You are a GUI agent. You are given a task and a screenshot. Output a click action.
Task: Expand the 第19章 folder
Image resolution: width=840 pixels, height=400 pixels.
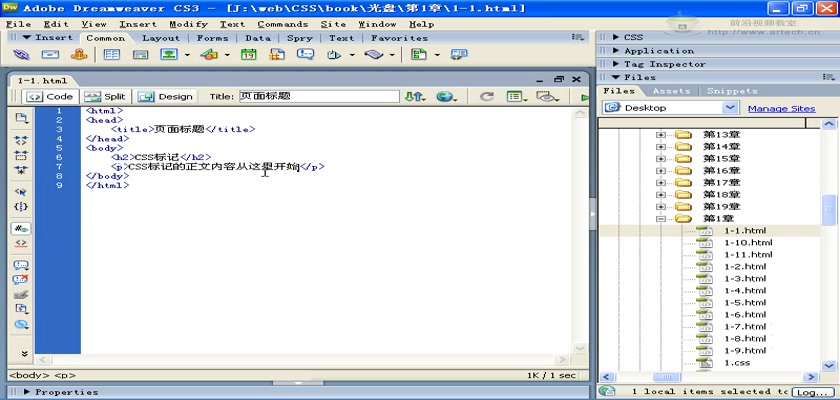tap(660, 207)
